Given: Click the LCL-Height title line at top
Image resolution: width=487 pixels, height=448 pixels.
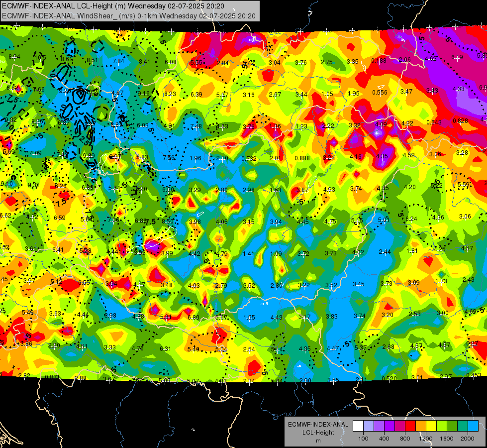Looking at the screenshot, I should [x=113, y=6].
